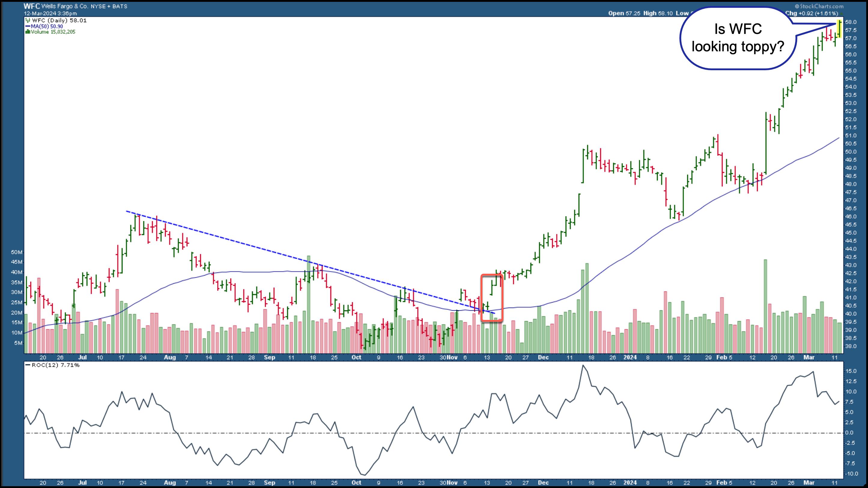Click the Dec label on the lower time axis

543,483
